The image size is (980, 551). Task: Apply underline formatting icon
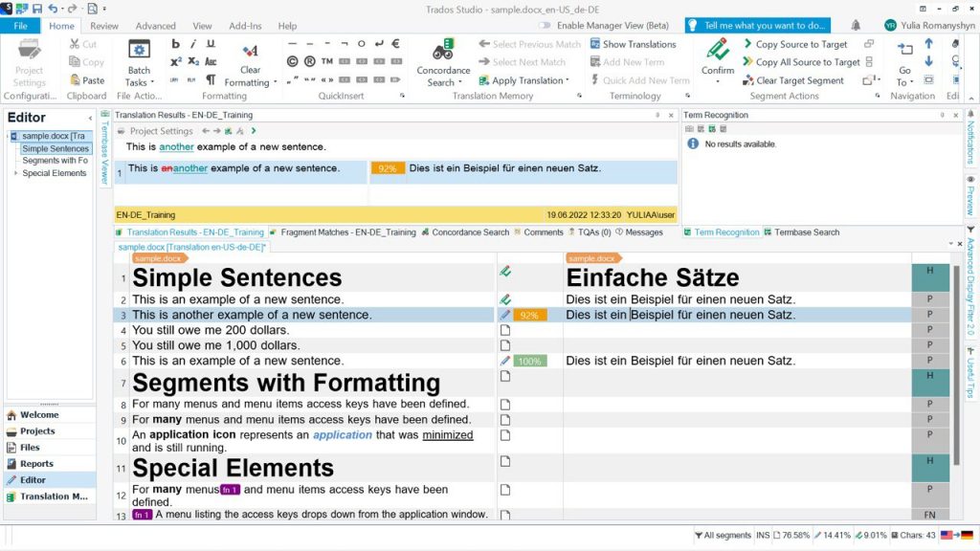(x=211, y=44)
